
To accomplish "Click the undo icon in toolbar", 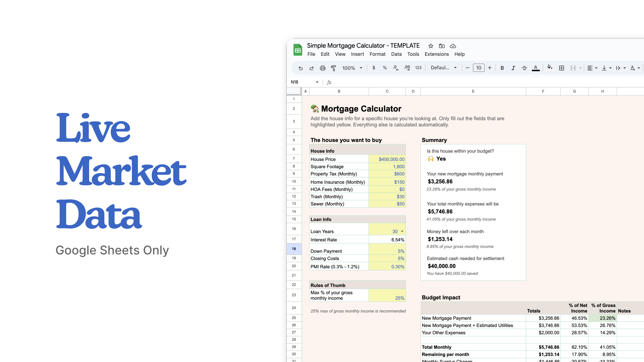I will click(x=300, y=68).
